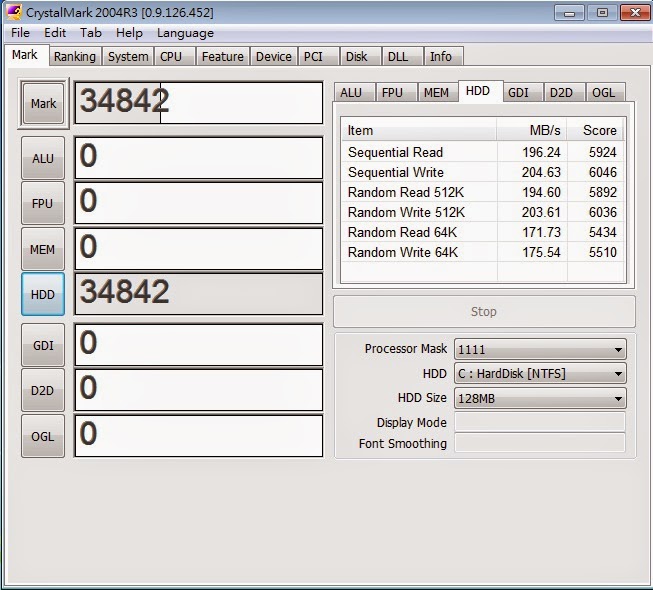The image size is (653, 590).
Task: Run the MEM benchmark button
Action: click(43, 249)
